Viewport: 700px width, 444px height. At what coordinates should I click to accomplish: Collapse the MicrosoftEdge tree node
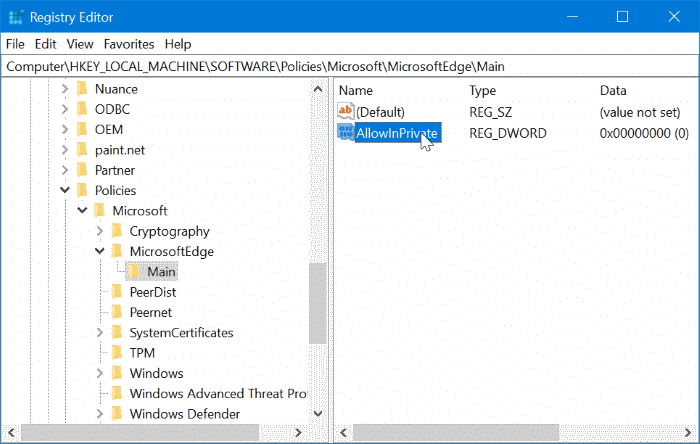[99, 251]
